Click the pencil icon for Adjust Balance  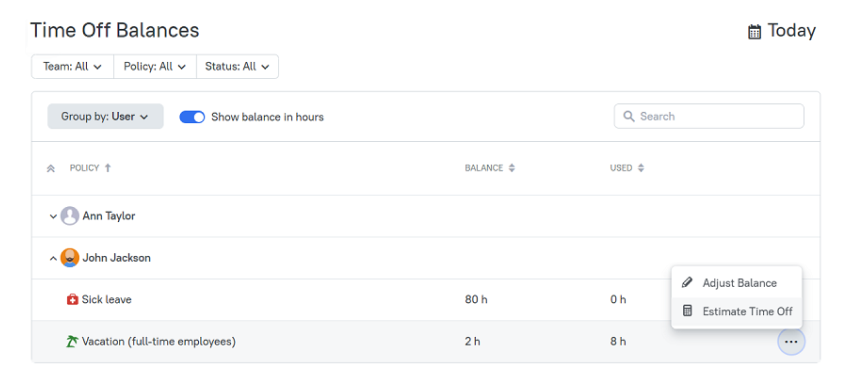pos(687,283)
